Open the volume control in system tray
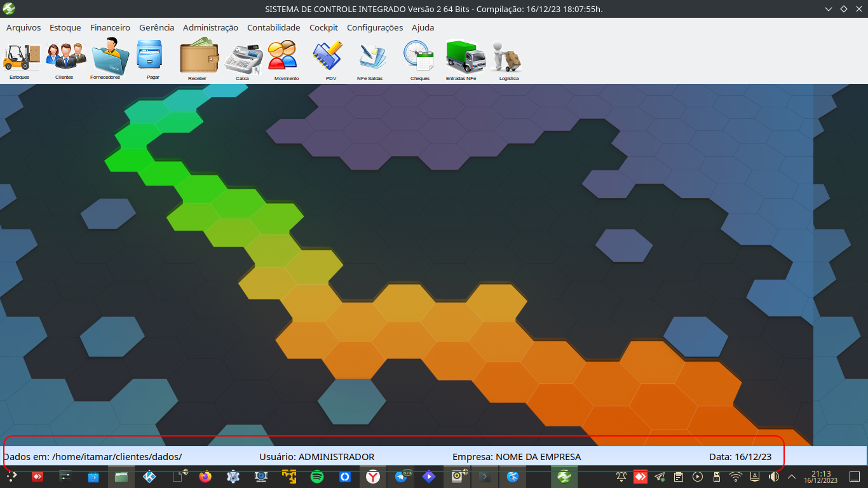The width and height of the screenshot is (868, 488). [773, 477]
